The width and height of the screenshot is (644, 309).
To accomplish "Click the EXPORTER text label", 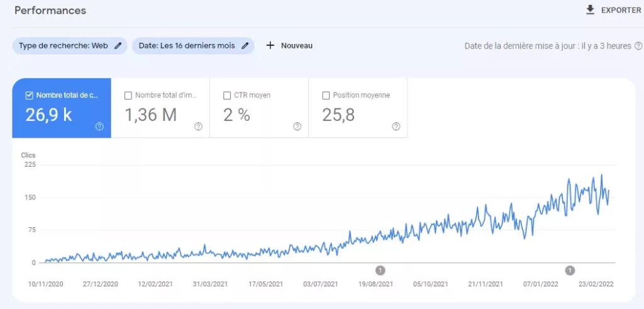I will (621, 11).
